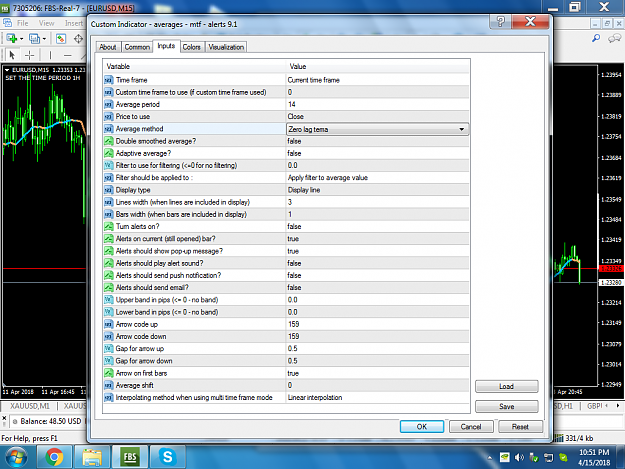The height and width of the screenshot is (469, 625).
Task: Toggle Alerts on current bar true value
Action: [x=377, y=239]
